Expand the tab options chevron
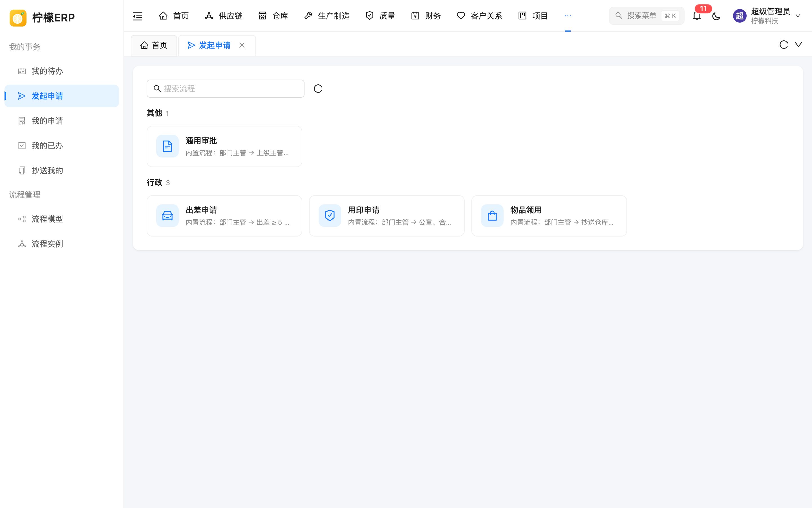The width and height of the screenshot is (812, 508). click(x=798, y=44)
